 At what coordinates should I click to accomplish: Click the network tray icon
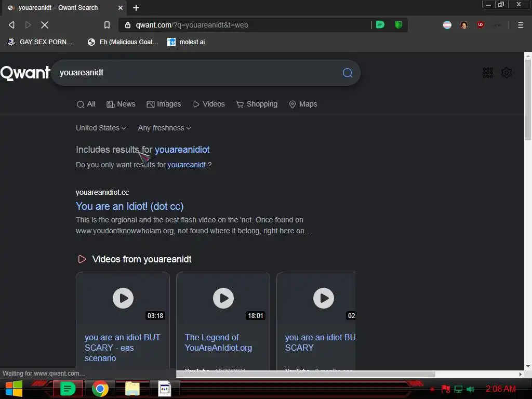(458, 389)
